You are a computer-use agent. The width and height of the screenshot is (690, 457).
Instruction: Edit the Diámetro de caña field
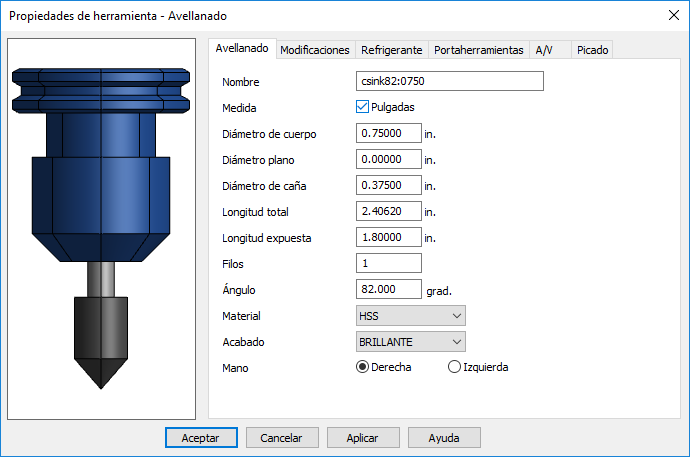point(389,185)
